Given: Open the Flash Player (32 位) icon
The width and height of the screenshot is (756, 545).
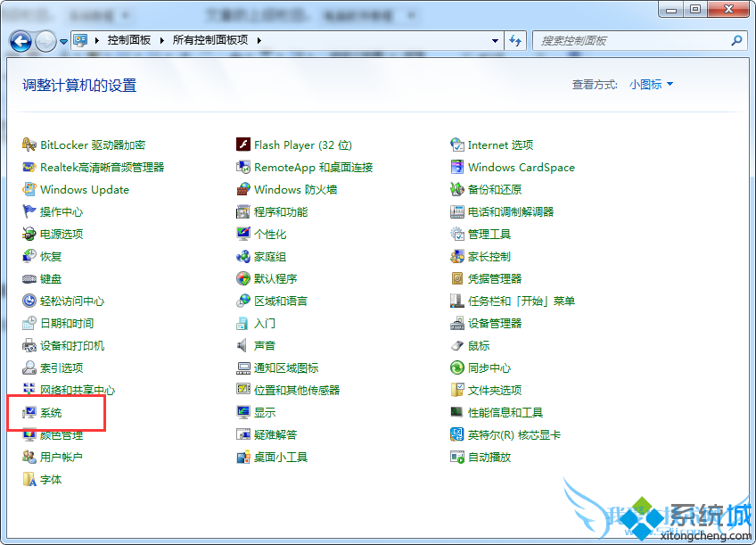Looking at the screenshot, I should pos(243,145).
